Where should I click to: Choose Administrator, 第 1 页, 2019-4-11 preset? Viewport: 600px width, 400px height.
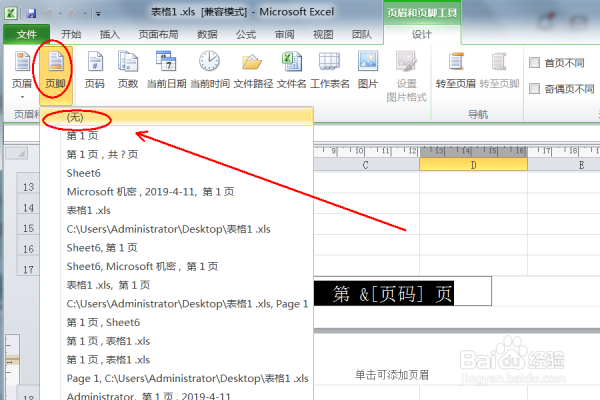pyautogui.click(x=177, y=395)
